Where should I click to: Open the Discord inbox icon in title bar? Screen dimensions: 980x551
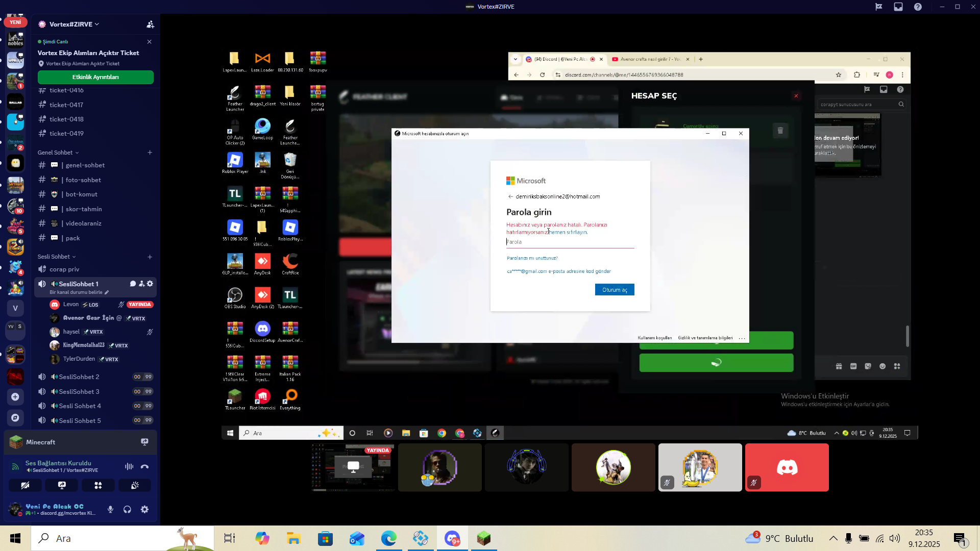click(x=898, y=7)
